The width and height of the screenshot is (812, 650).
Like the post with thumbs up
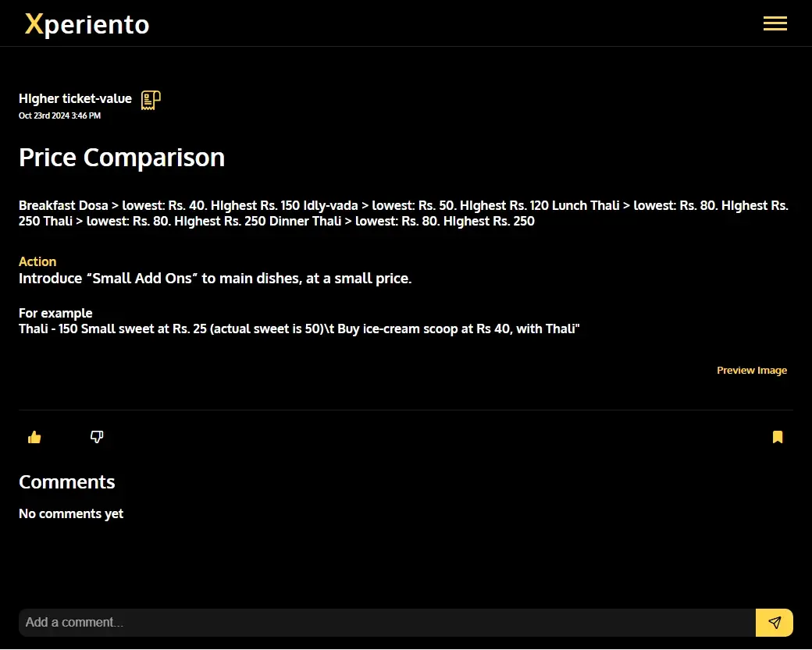click(34, 437)
